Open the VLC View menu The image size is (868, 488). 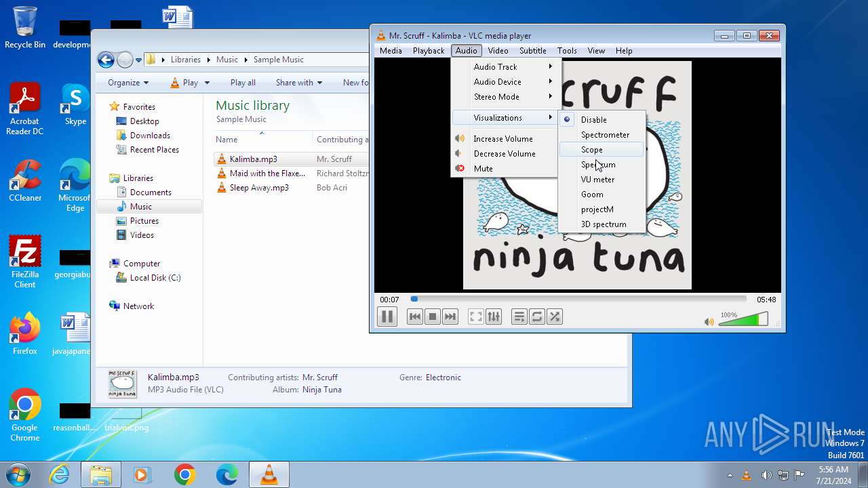(596, 51)
